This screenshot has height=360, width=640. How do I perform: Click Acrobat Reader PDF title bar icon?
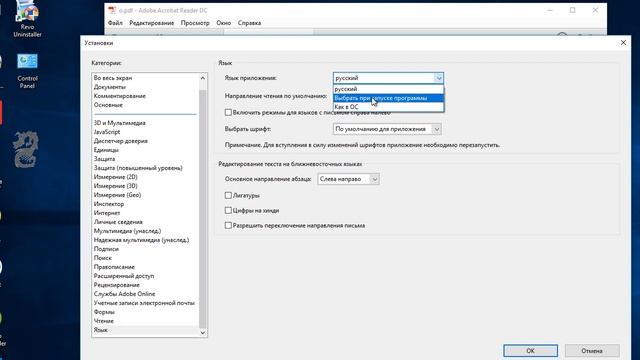point(112,10)
